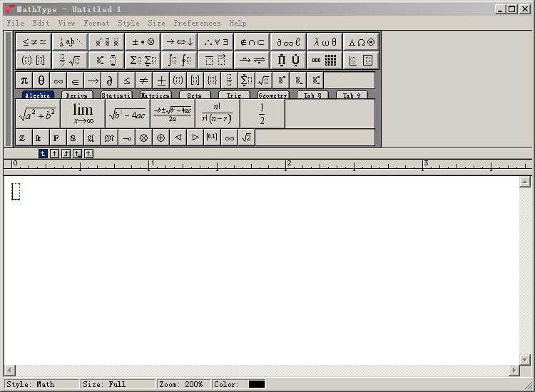Viewport: 535px width, 392px height.
Task: Insert the sqrt(a²+b²) expression
Action: coord(38,114)
